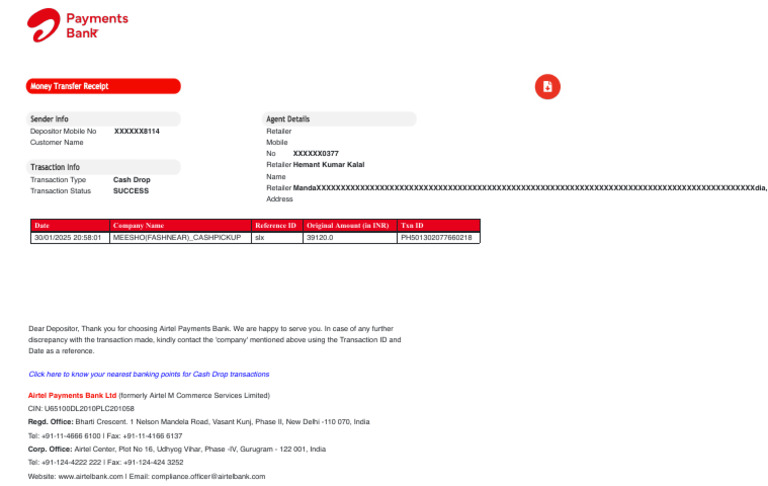Select the Cash Drop transaction type value
This screenshot has height=486, width=768.
tap(132, 180)
